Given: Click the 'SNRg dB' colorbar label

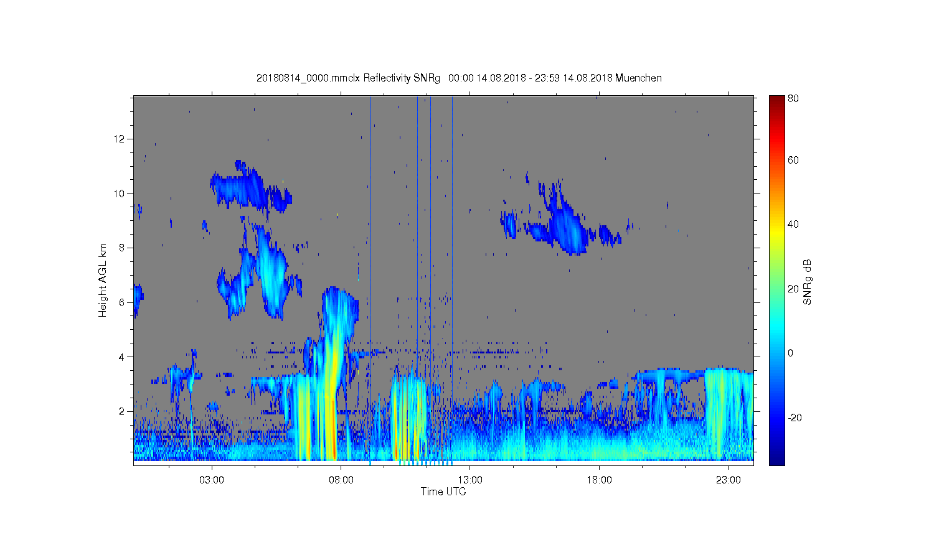Looking at the screenshot, I should click(x=808, y=282).
